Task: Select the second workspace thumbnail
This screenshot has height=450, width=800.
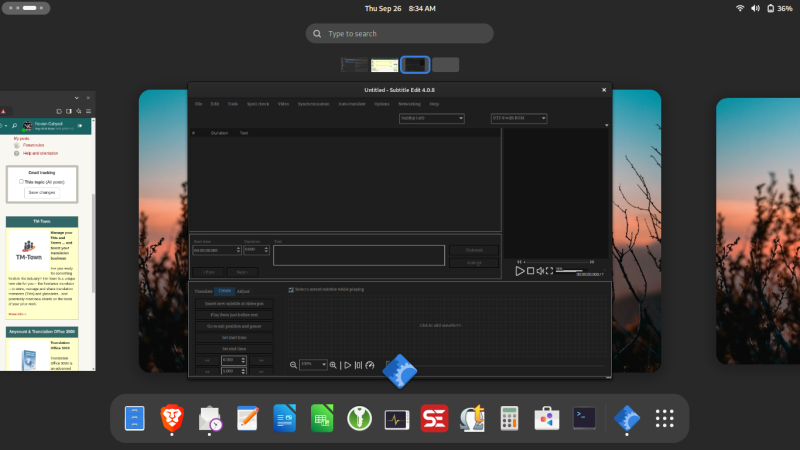Action: click(384, 65)
